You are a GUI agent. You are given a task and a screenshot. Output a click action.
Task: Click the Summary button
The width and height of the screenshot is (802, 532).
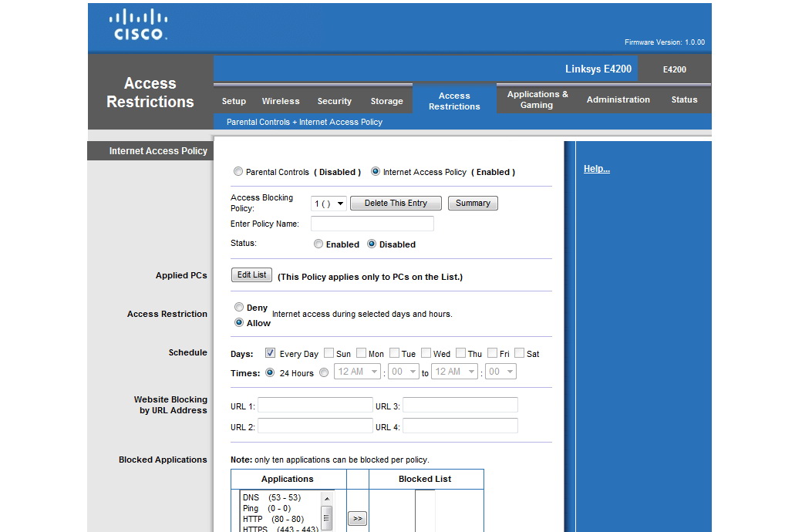(x=473, y=203)
